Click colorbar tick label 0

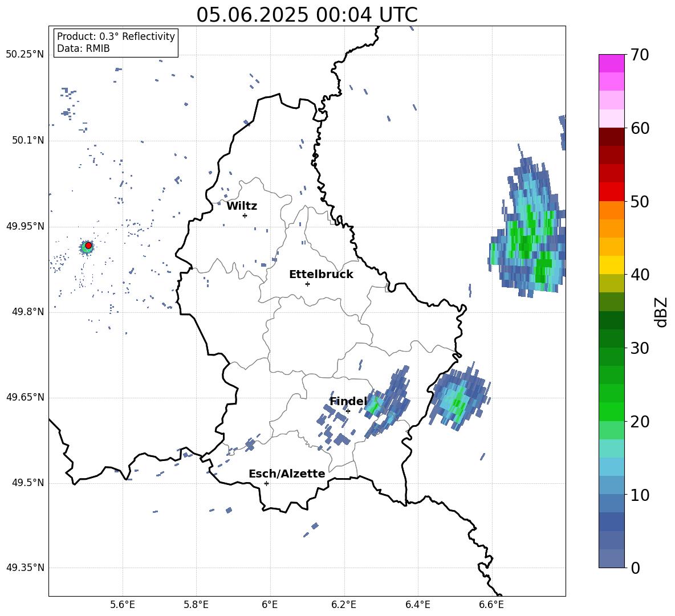635,568
